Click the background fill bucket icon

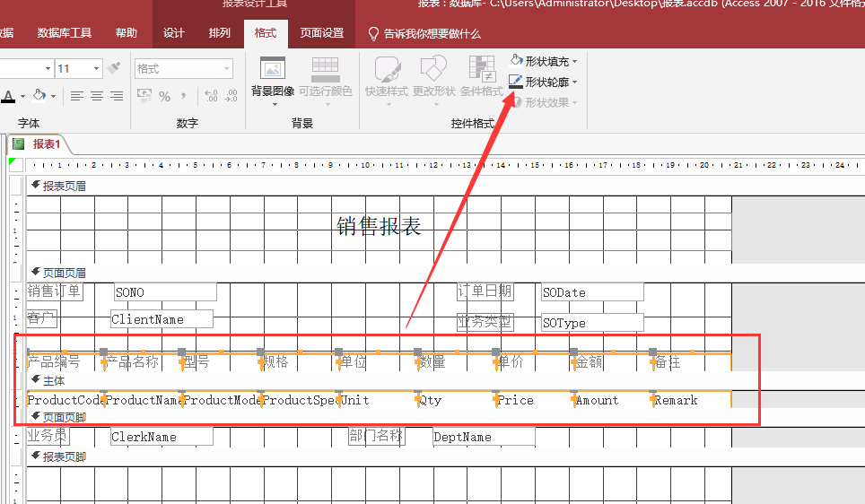tap(39, 95)
